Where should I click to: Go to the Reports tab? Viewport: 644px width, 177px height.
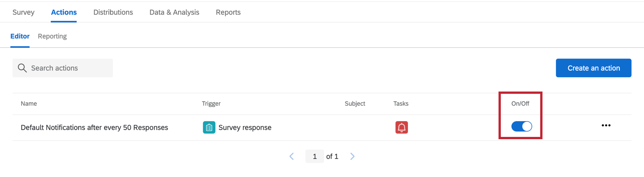228,12
